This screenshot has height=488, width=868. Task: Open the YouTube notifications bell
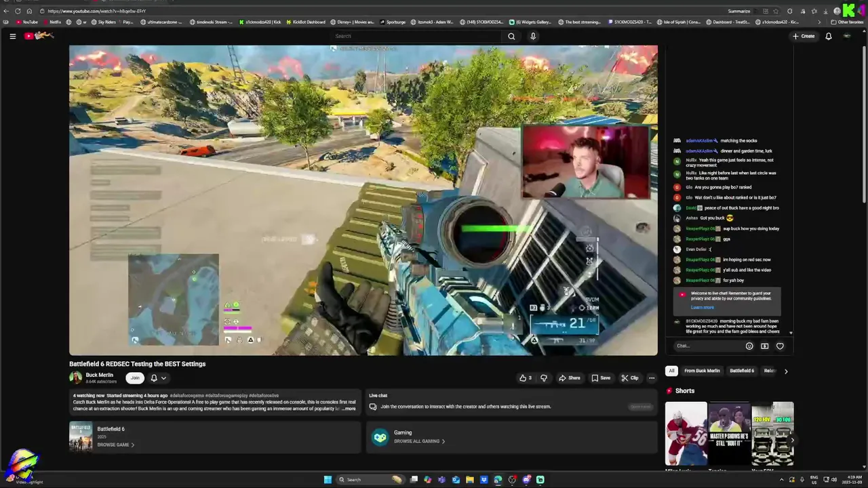click(x=828, y=36)
